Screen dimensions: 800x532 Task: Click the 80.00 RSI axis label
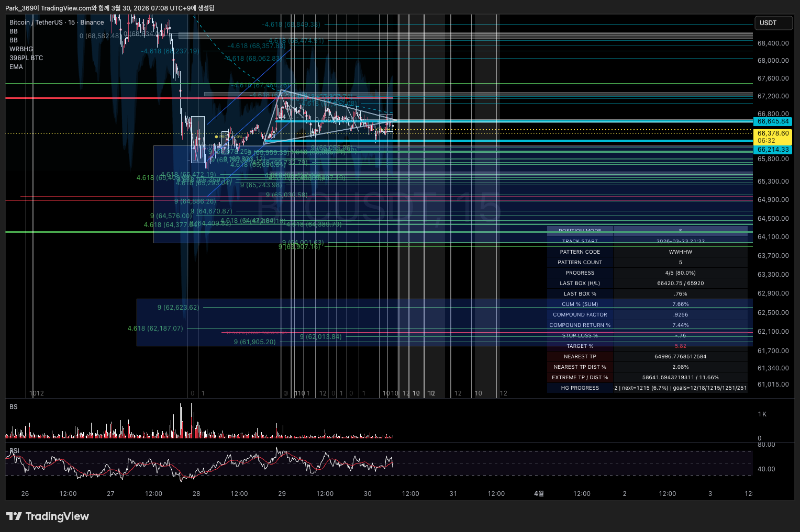click(x=766, y=445)
